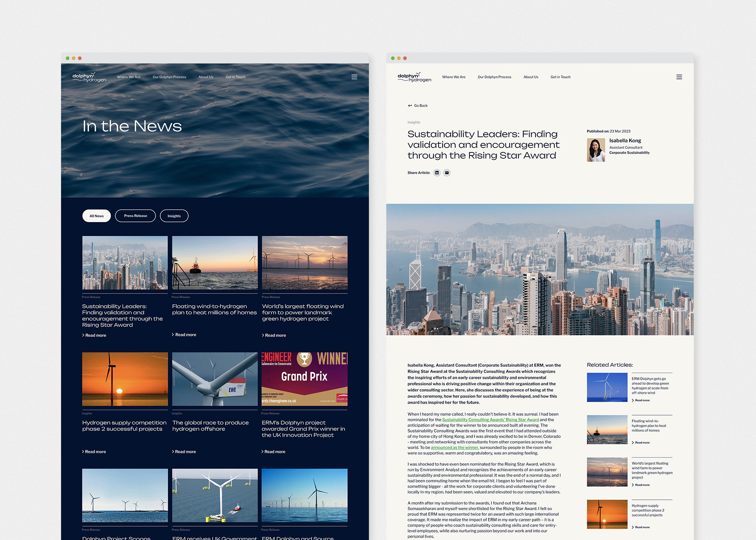Click 'The global race to produce hydrogen offshore' title

point(211,425)
